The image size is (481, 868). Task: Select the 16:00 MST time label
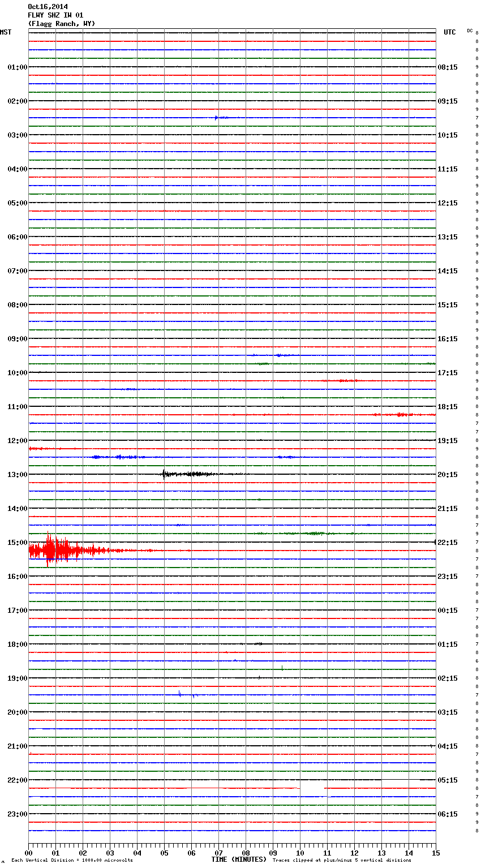[x=18, y=577]
